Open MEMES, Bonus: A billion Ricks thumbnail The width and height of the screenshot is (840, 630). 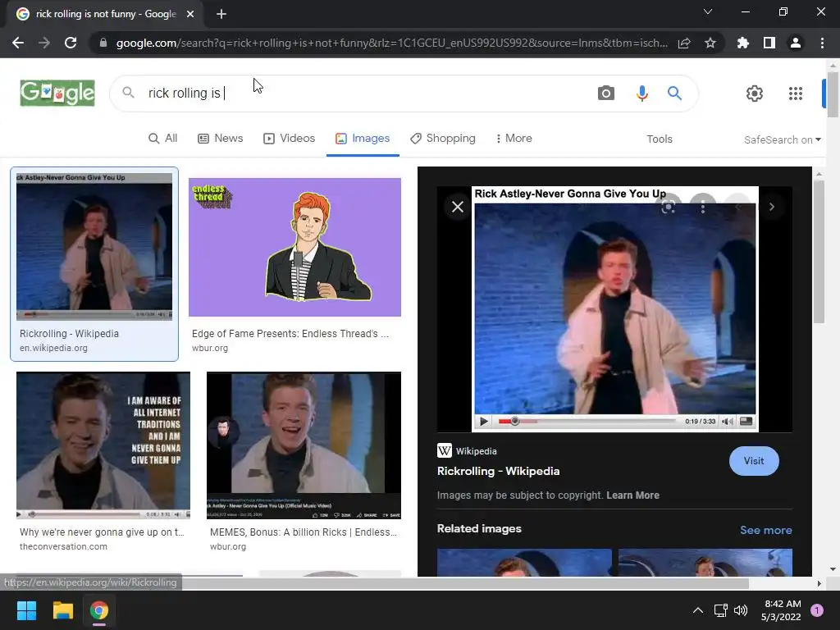304,445
